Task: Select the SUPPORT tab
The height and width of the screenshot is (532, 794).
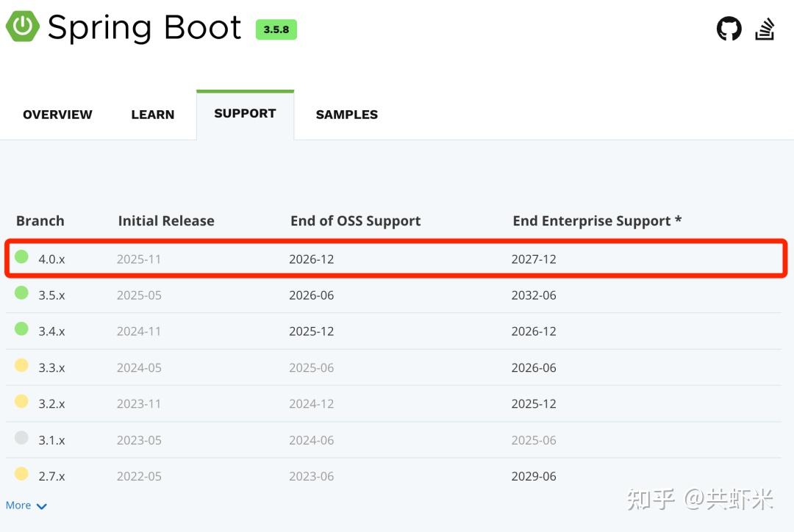Action: coord(245,113)
